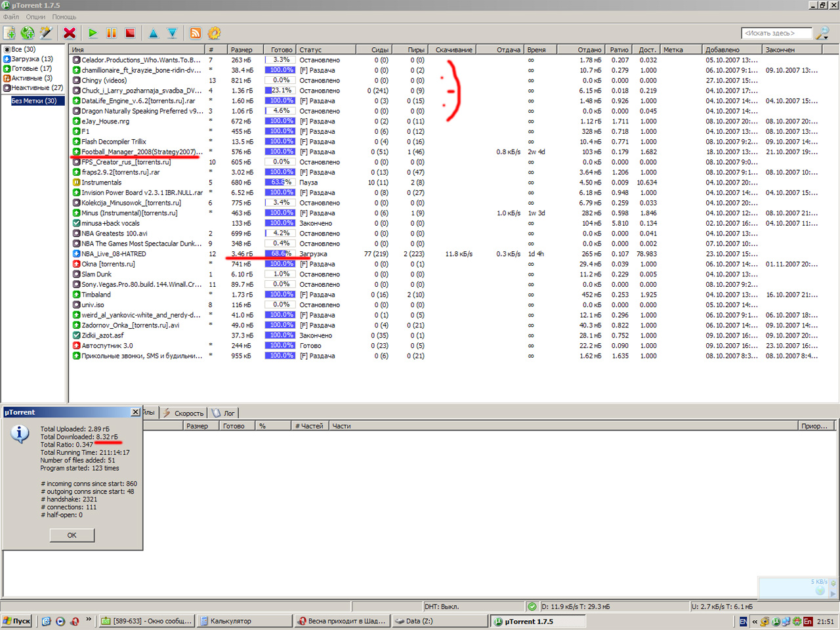The height and width of the screenshot is (630, 840).
Task: Move torrent down in queue
Action: (x=172, y=33)
